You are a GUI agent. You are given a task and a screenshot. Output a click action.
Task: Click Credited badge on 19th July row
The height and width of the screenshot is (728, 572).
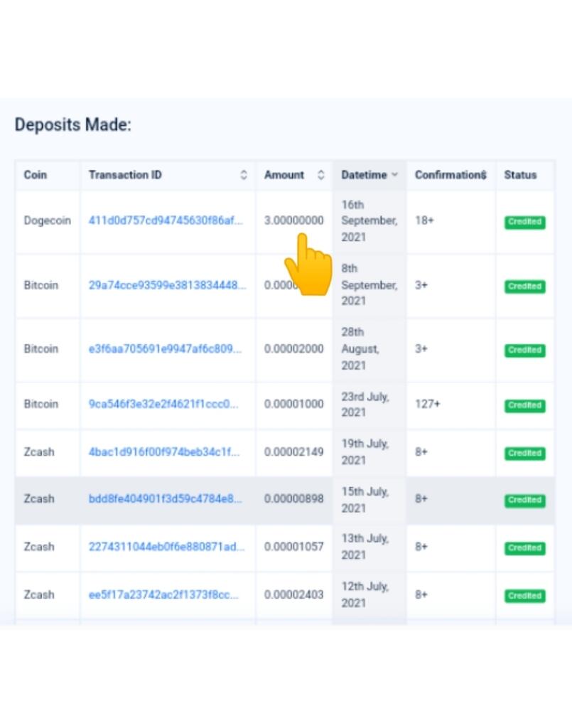tap(524, 453)
